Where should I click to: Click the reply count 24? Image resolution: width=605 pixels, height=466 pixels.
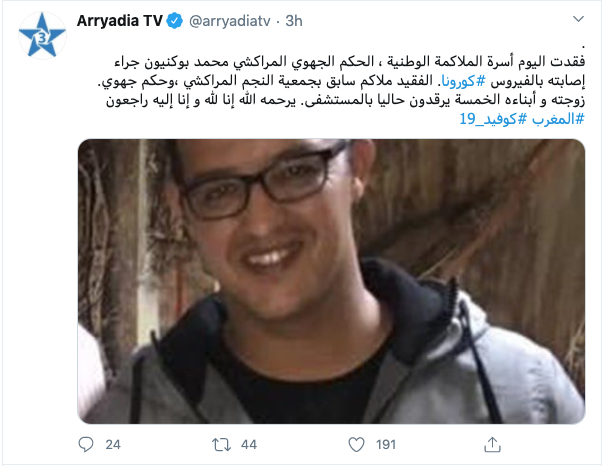click(x=113, y=444)
